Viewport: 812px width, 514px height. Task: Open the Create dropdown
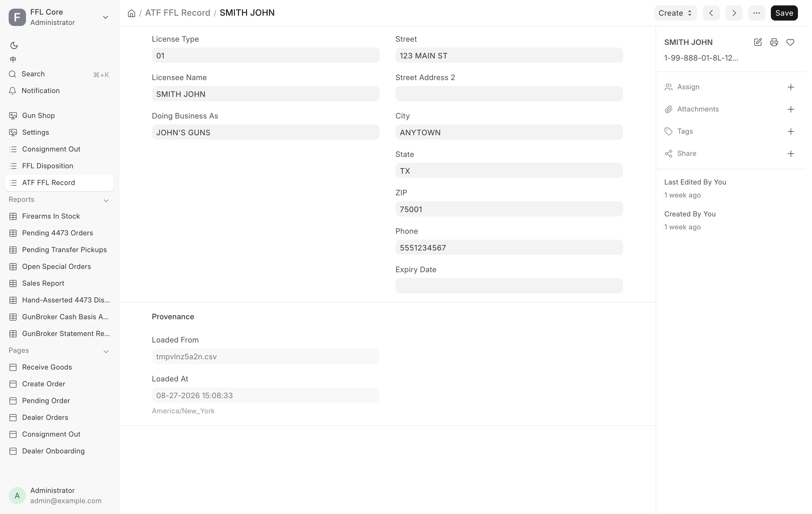click(675, 13)
